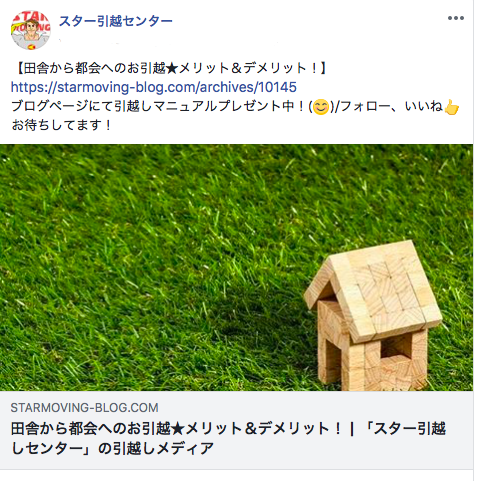
Task: Open the starmoving-blog.com/archives/10145 URL
Action: [x=154, y=87]
